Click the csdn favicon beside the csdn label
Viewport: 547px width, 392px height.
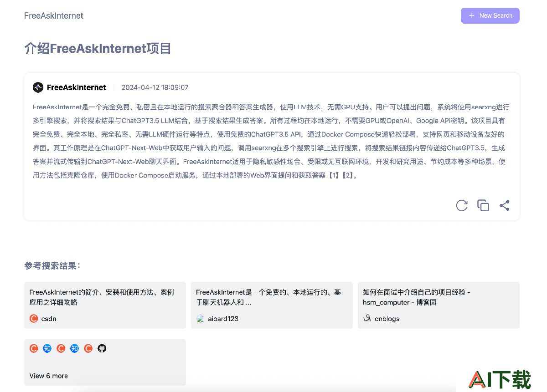(34, 319)
